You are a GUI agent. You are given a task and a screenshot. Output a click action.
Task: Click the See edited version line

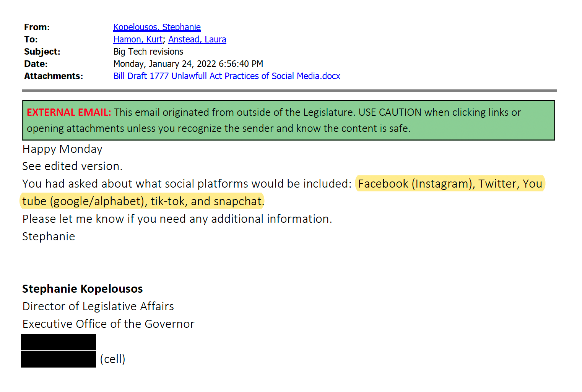pyautogui.click(x=72, y=166)
